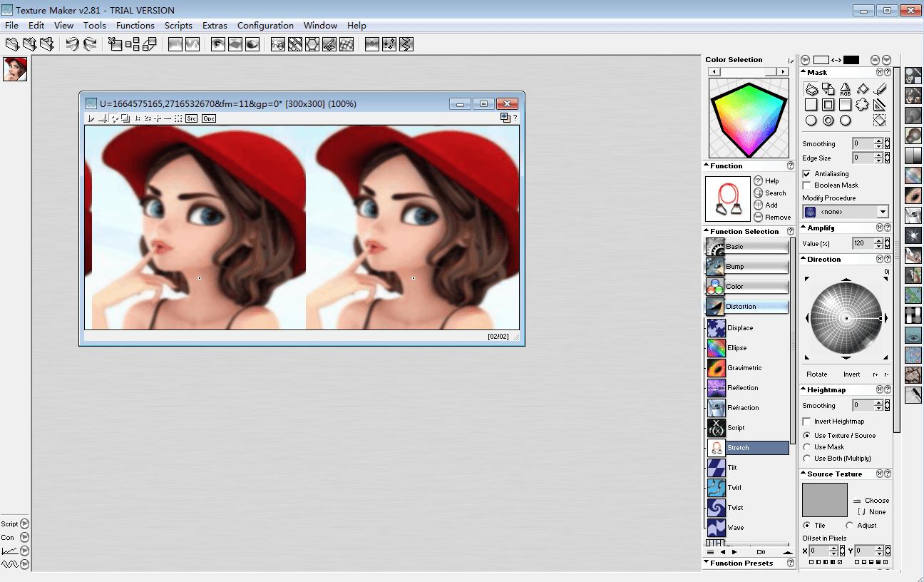Click the undo arrow toolbar icon
The height and width of the screenshot is (582, 924).
click(x=73, y=44)
